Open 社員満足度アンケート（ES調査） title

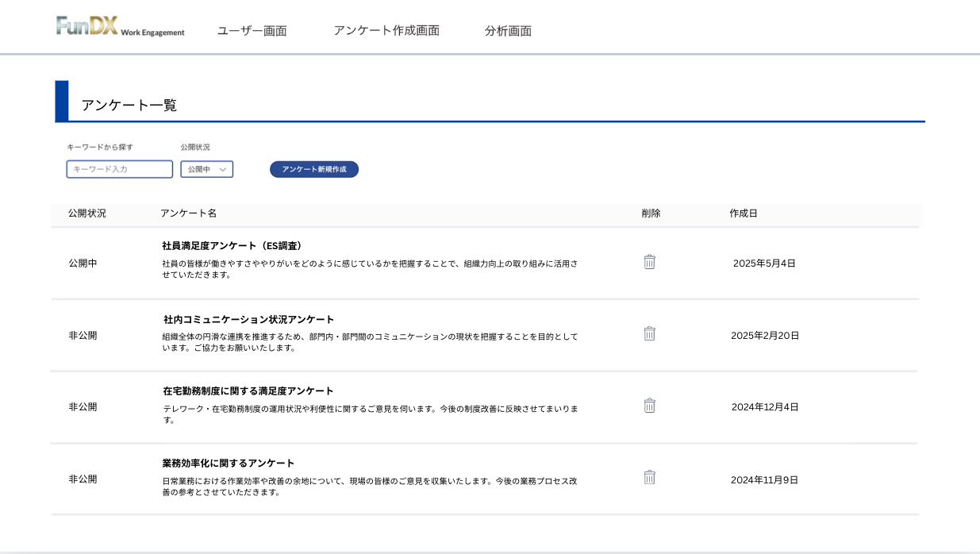tap(233, 246)
